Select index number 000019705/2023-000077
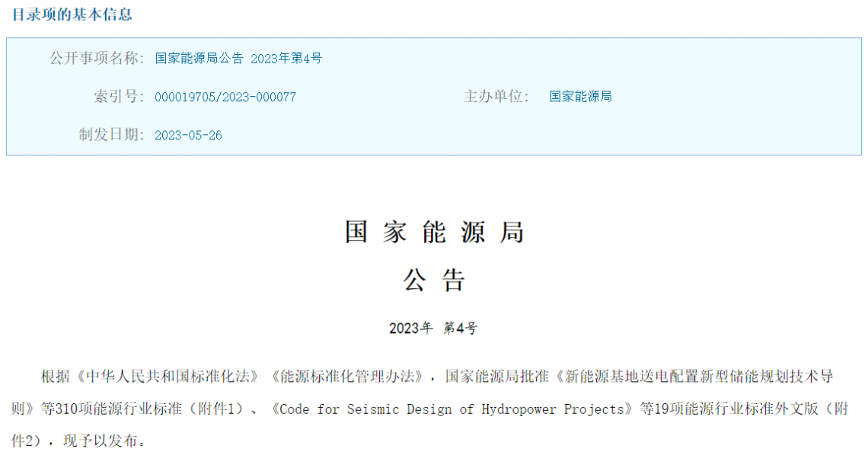 (x=225, y=97)
